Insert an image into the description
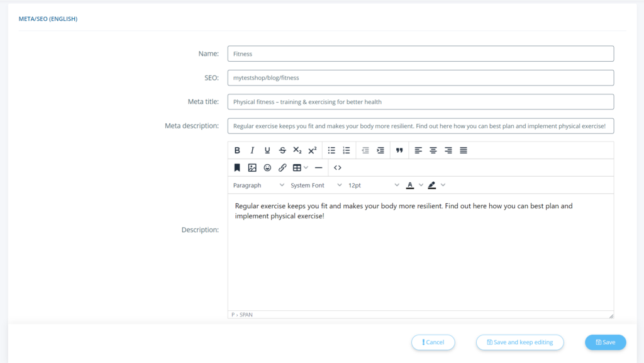The image size is (644, 363). point(252,168)
